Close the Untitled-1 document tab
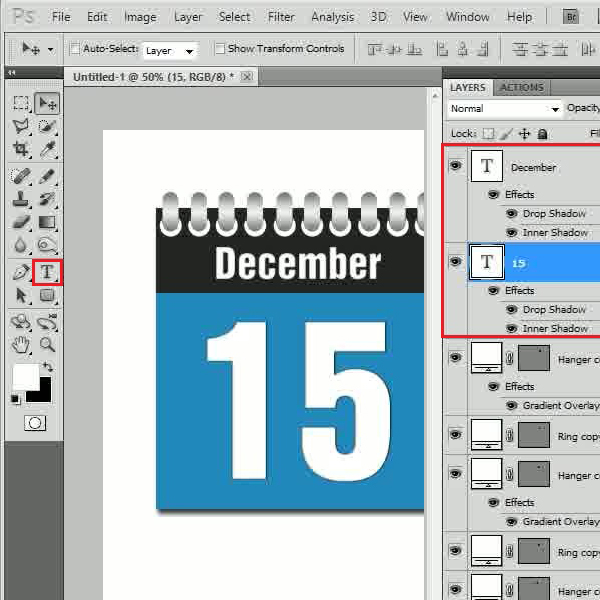This screenshot has height=600, width=600. tap(246, 77)
